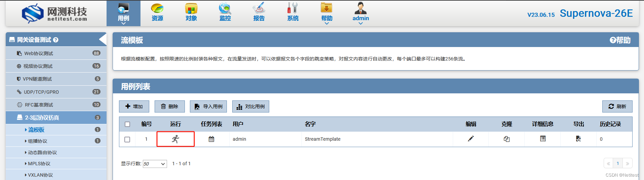644x180 pixels.
Task: Collapse the sidebar with the white arrow
Action: coord(103,40)
